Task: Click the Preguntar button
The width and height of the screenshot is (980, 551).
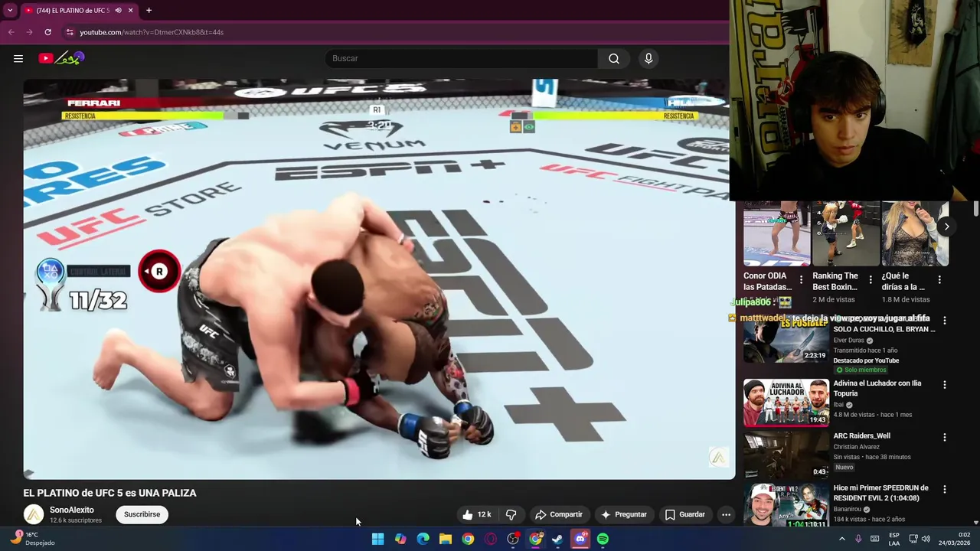Action: pos(624,514)
